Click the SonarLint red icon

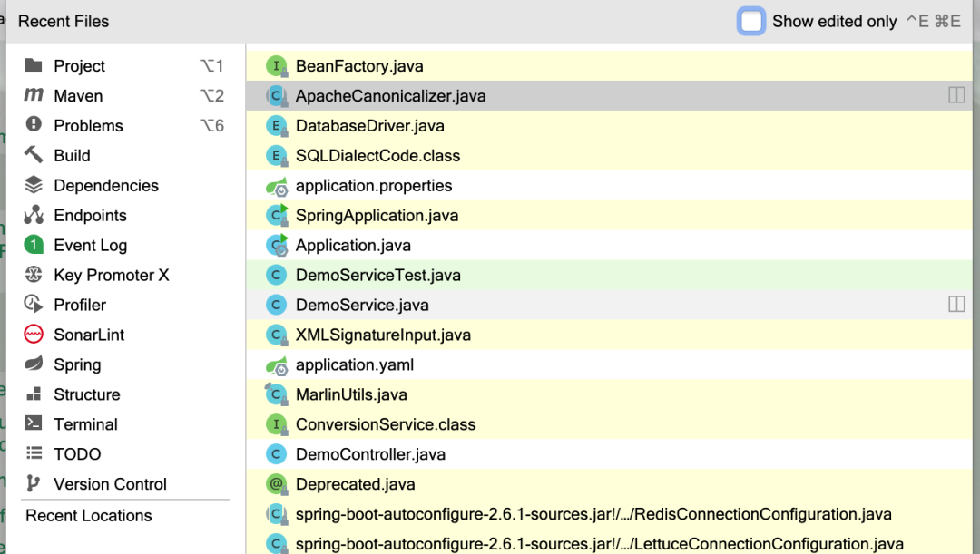pyautogui.click(x=34, y=335)
